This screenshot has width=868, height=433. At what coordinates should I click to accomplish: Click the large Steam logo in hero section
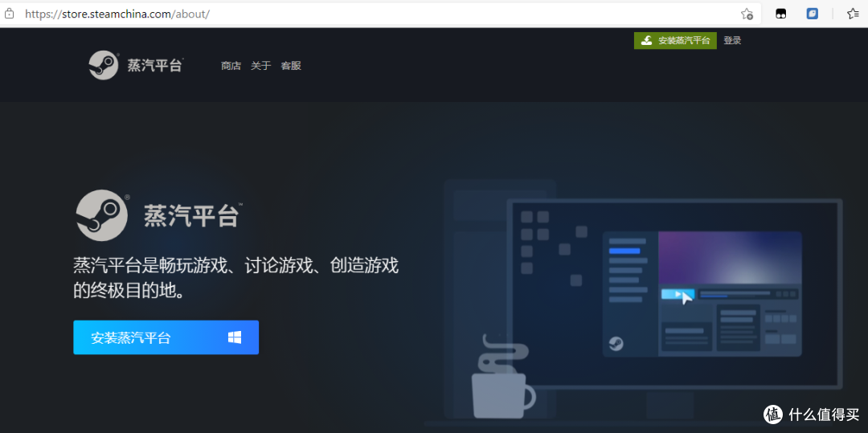click(102, 215)
